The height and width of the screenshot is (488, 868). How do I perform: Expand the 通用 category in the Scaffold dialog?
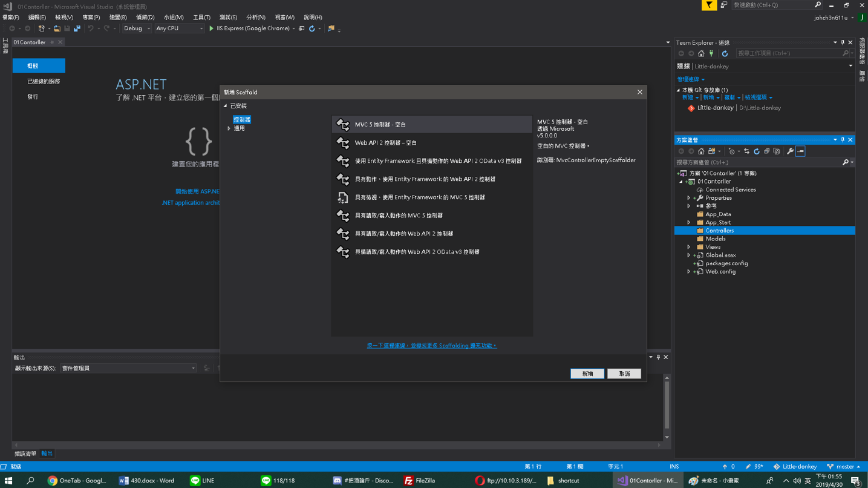[x=229, y=128]
